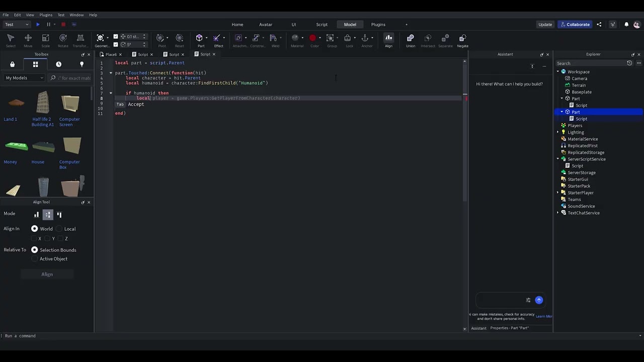Toggle the Align tool in the ribbon
The height and width of the screenshot is (362, 644).
(x=388, y=40)
